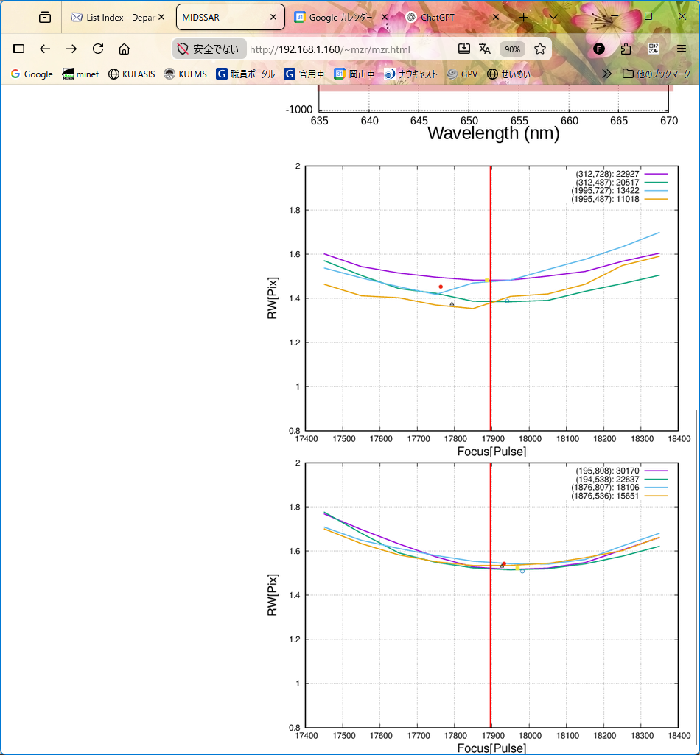Go back to previous page
The height and width of the screenshot is (755, 700).
(x=45, y=49)
